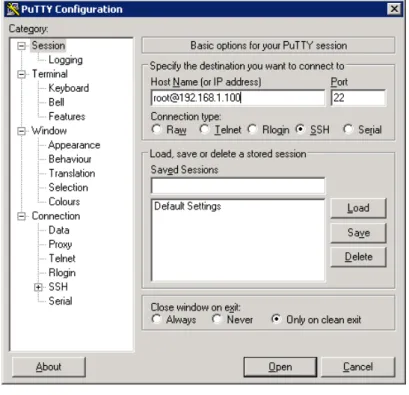This screenshot has height=395, width=409.
Task: Collapse the Connection tree node
Action: (21, 216)
